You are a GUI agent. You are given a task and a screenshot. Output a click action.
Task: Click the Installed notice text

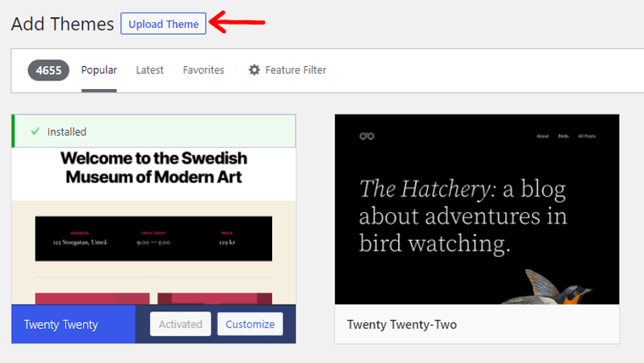coord(67,132)
